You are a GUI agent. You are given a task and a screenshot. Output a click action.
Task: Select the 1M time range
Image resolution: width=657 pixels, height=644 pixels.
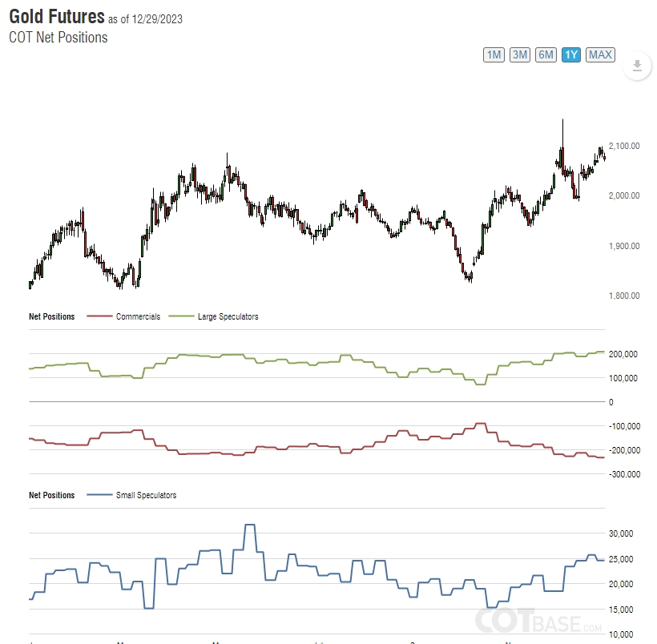click(494, 54)
